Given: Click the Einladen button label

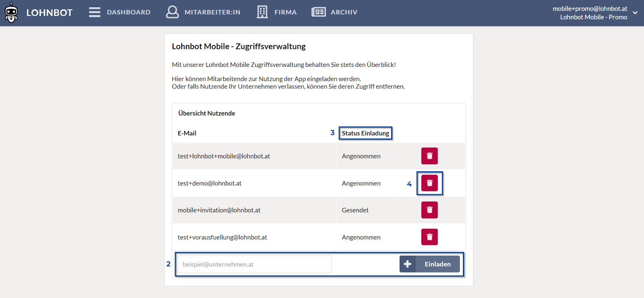Looking at the screenshot, I should point(438,264).
